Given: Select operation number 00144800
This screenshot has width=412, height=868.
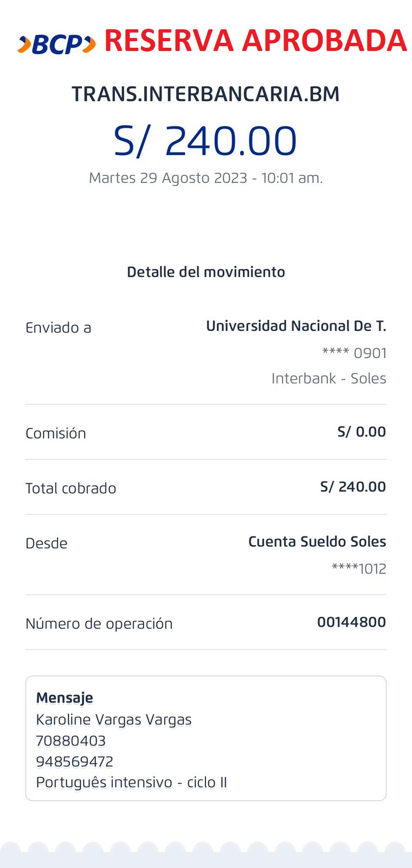Looking at the screenshot, I should [x=351, y=622].
